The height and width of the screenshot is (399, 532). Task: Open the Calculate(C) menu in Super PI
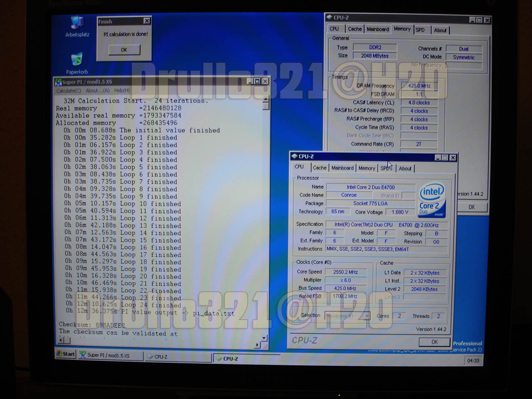[69, 91]
